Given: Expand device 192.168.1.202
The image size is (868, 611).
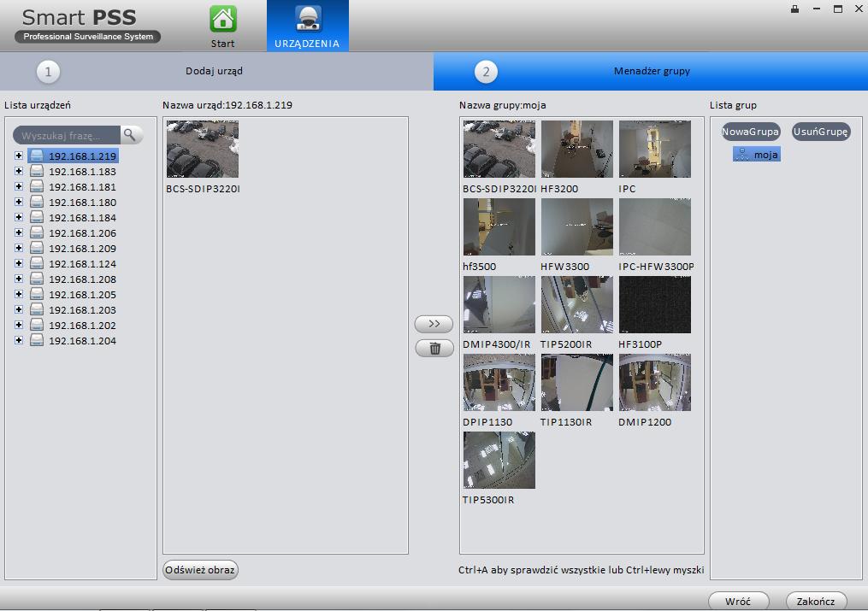Looking at the screenshot, I should pyautogui.click(x=19, y=325).
